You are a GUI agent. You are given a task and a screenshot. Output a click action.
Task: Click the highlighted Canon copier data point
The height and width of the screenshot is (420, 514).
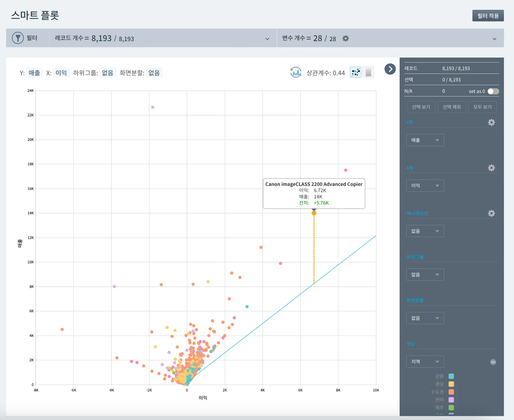[314, 213]
